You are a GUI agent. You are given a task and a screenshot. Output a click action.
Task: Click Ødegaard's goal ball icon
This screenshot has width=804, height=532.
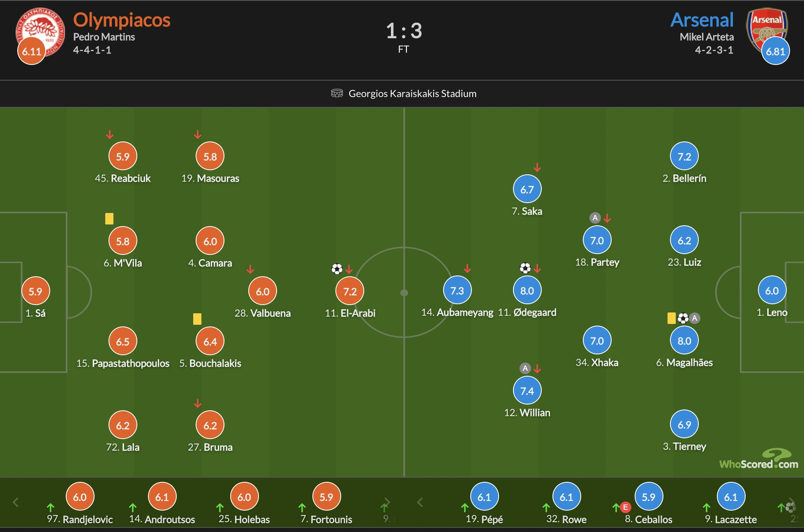(x=525, y=268)
